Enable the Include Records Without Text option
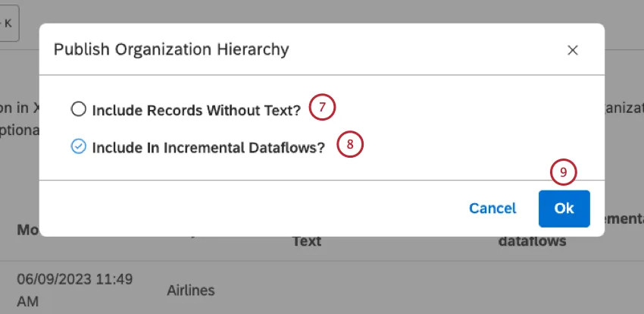Viewport: 644px width, 314px height. (x=78, y=109)
